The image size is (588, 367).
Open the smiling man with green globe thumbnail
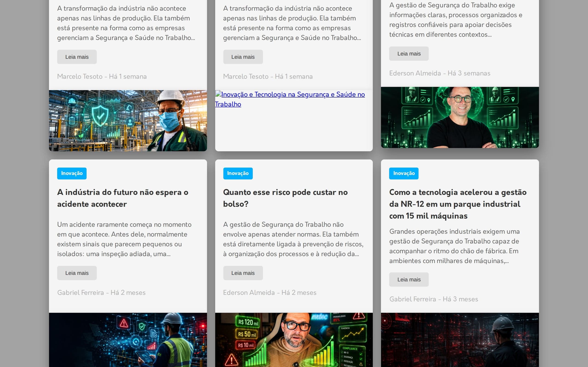coord(460,117)
